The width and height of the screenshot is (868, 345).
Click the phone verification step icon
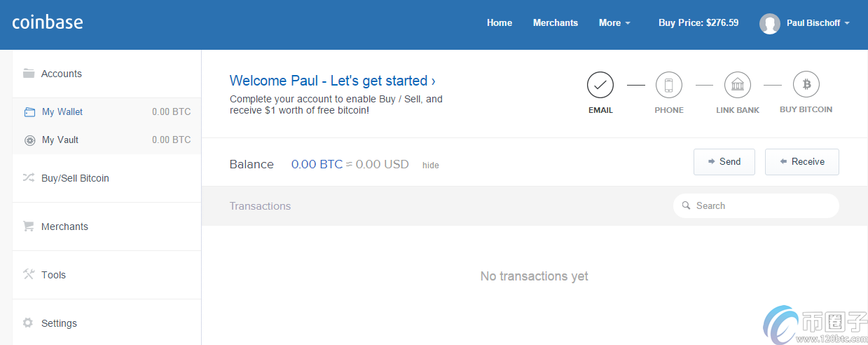click(668, 86)
